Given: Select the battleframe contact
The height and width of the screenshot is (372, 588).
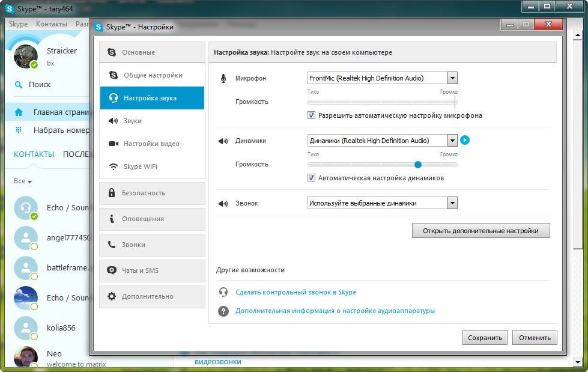Looking at the screenshot, I should coord(47,267).
